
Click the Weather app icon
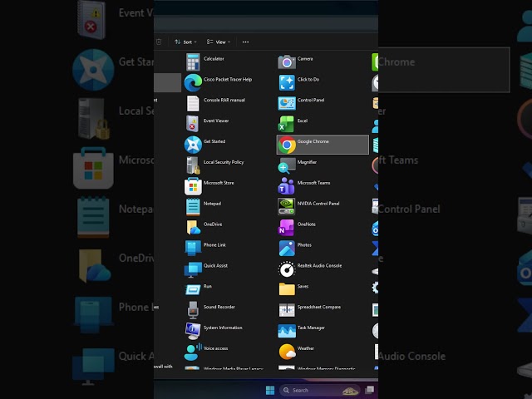pyautogui.click(x=287, y=352)
